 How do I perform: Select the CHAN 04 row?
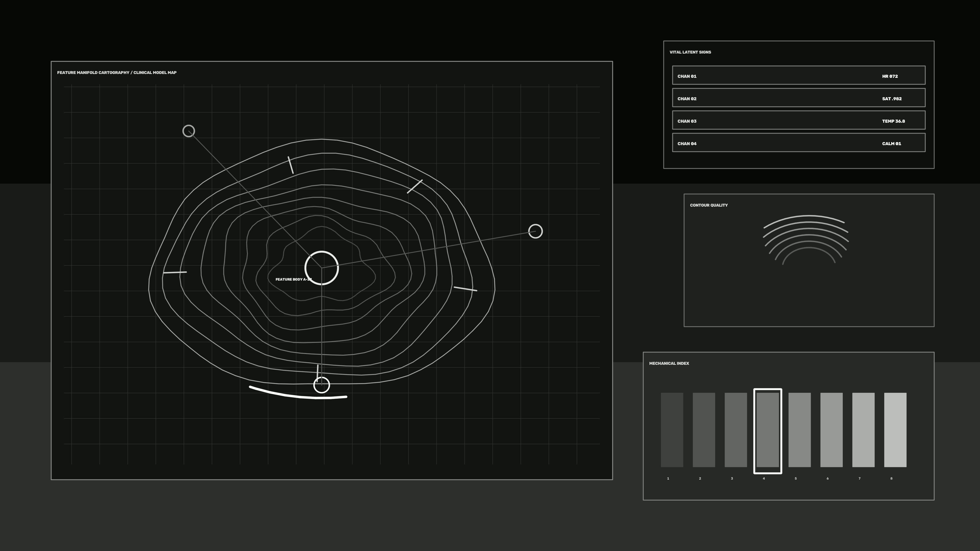coord(799,143)
